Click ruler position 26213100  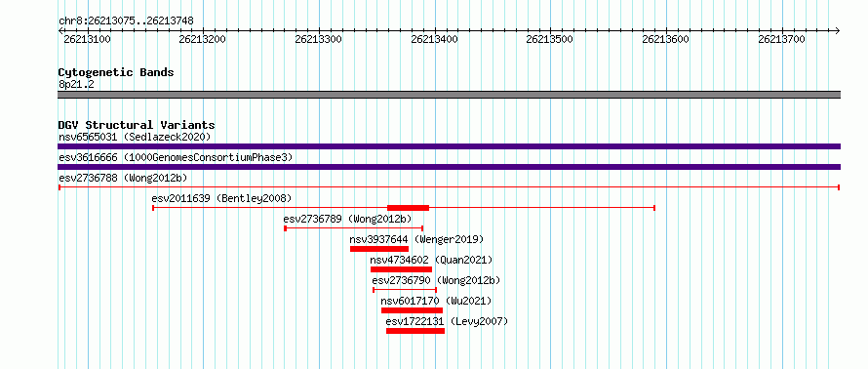(x=88, y=39)
